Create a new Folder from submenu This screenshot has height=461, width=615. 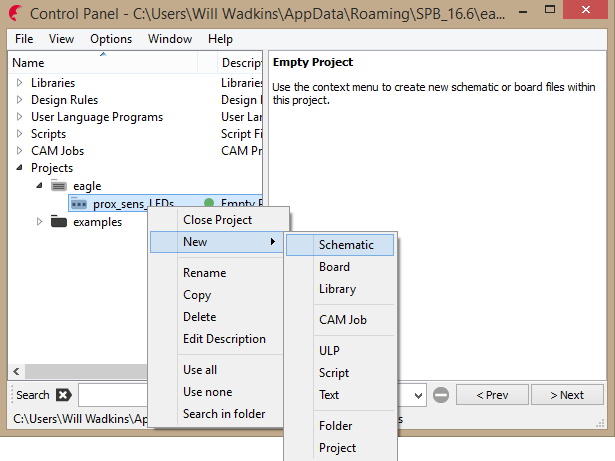pos(340,426)
